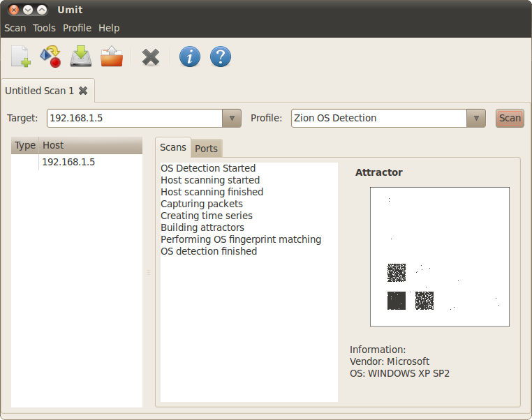Click the 'Capturing packets' log line
This screenshot has width=532, height=420.
click(x=202, y=204)
